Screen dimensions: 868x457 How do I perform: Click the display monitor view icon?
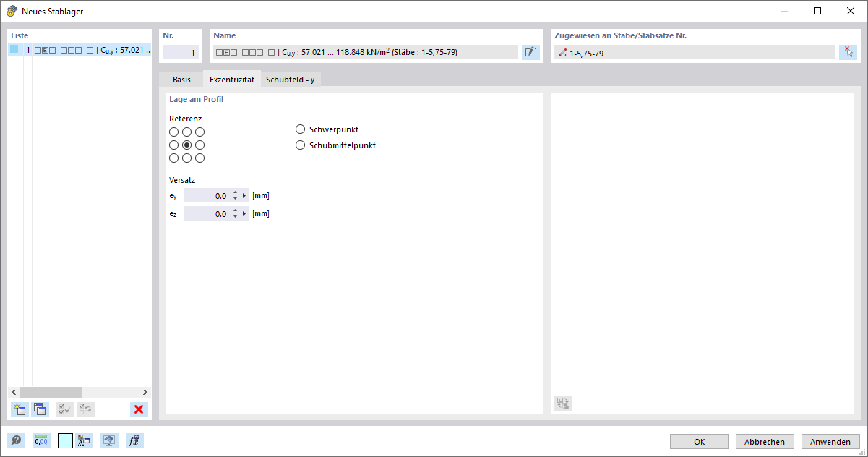point(109,440)
